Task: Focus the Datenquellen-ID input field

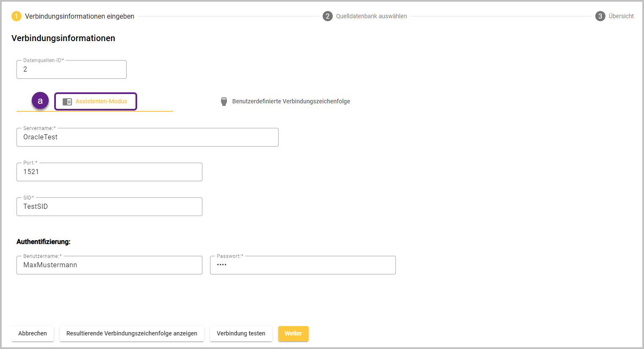Action: click(x=71, y=69)
